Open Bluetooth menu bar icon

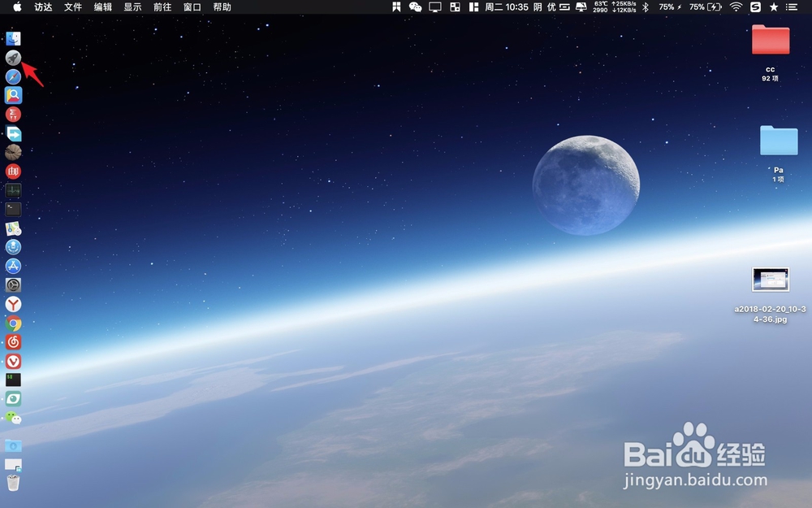[x=646, y=7]
